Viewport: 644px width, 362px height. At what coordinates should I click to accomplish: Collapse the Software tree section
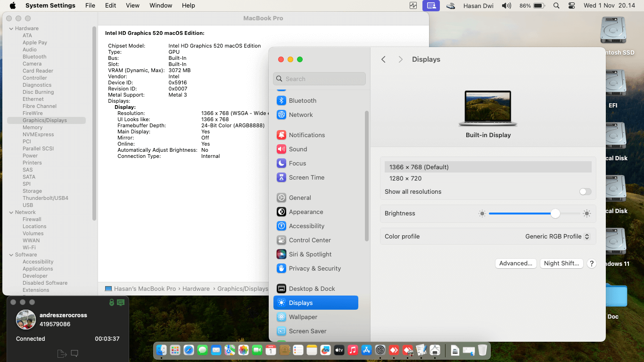(11, 255)
